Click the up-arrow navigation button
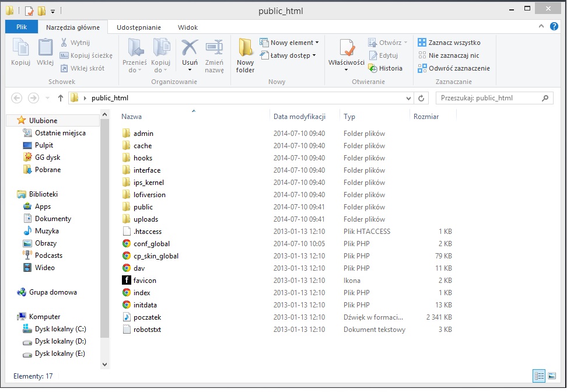 tap(60, 98)
